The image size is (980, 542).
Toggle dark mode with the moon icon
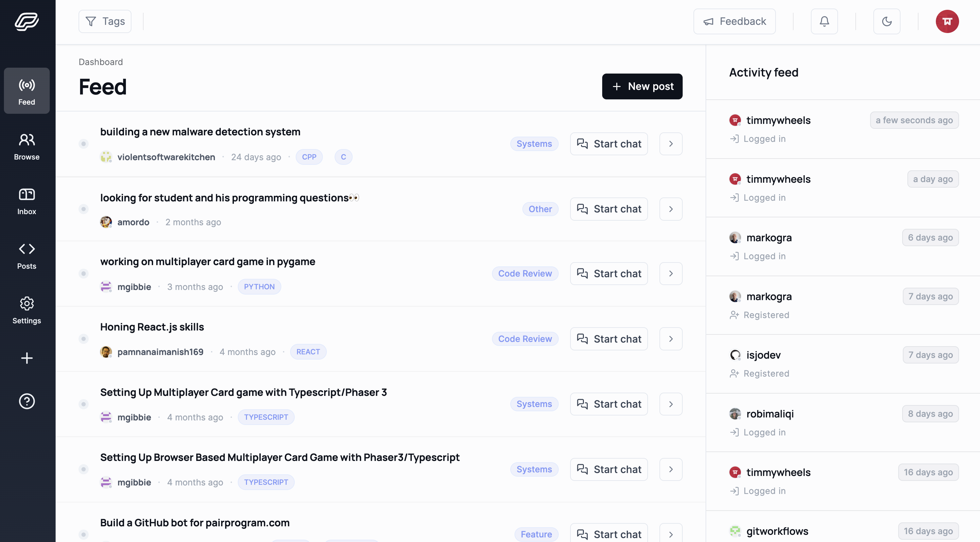pos(887,21)
